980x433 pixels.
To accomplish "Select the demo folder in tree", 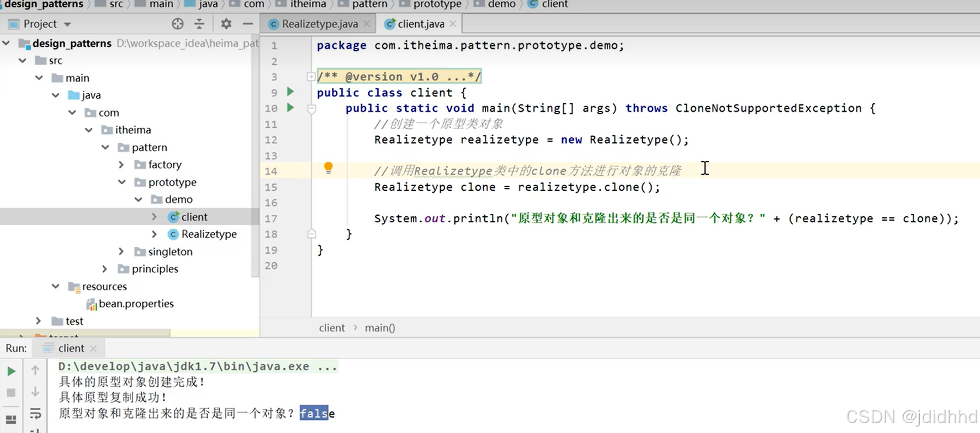I will [x=178, y=199].
